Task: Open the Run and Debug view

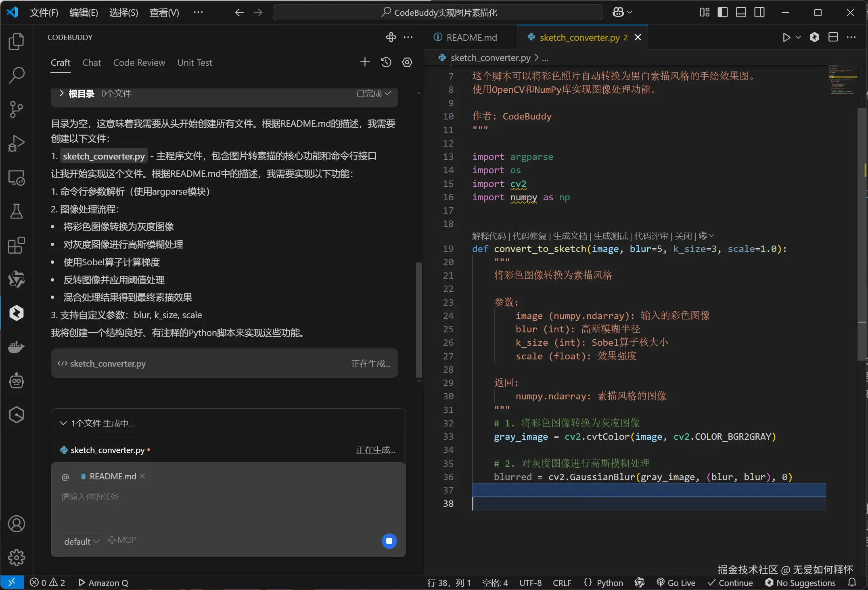Action: [16, 143]
